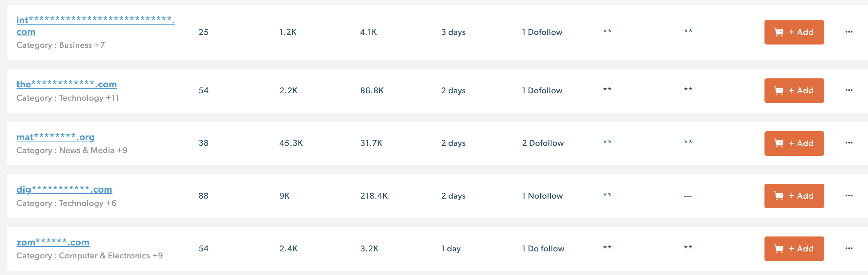Expand Computer & Electronics +9 categories

pos(157,256)
